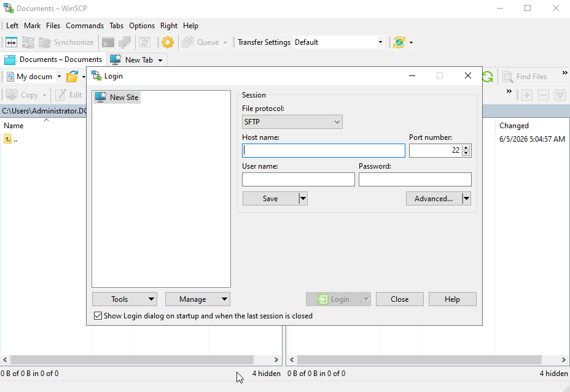Click the date 6/5/2026 5:04:57 AM cell
This screenshot has height=392, width=570.
click(532, 139)
